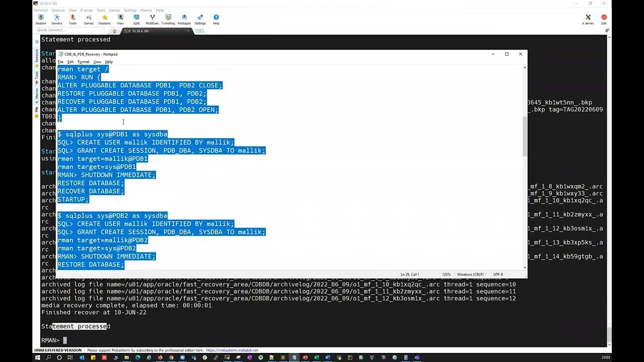Open Notepad Edit menu
The width and height of the screenshot is (644, 362).
pos(70,62)
